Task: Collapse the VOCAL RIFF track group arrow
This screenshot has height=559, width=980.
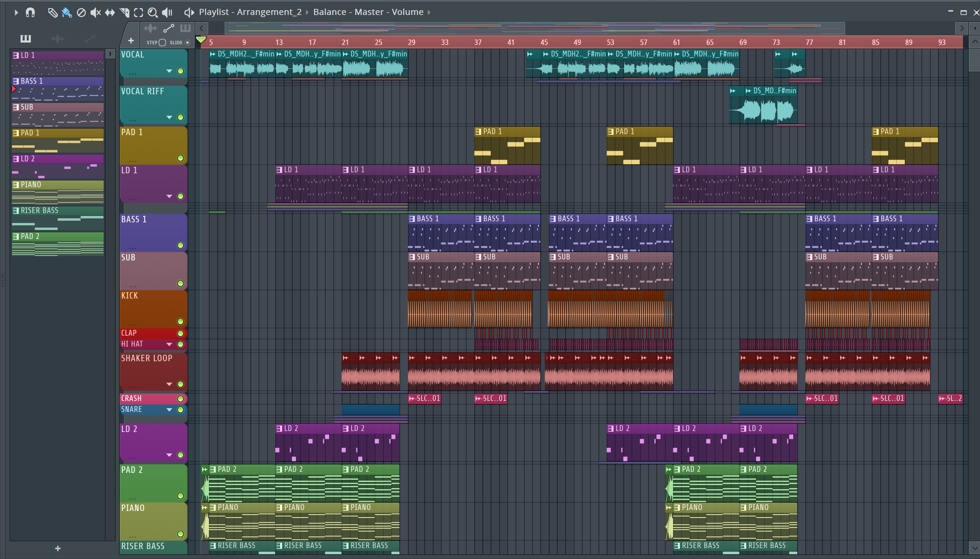Action: (x=169, y=117)
